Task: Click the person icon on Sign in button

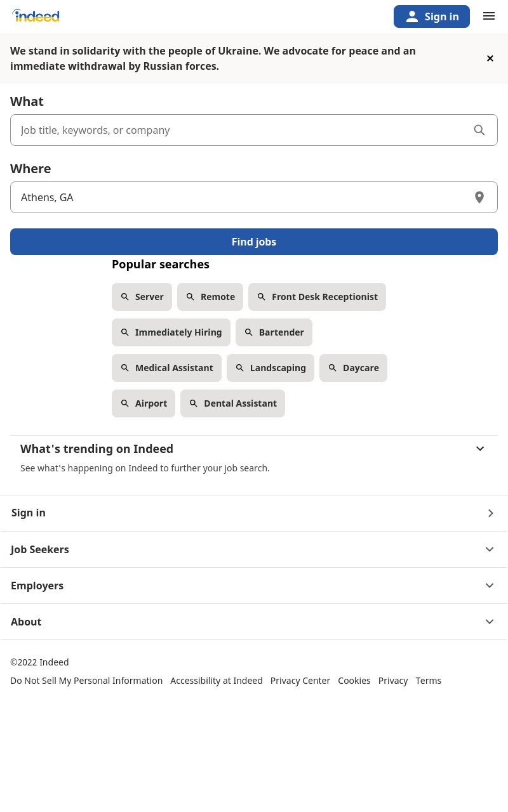Action: [x=412, y=16]
